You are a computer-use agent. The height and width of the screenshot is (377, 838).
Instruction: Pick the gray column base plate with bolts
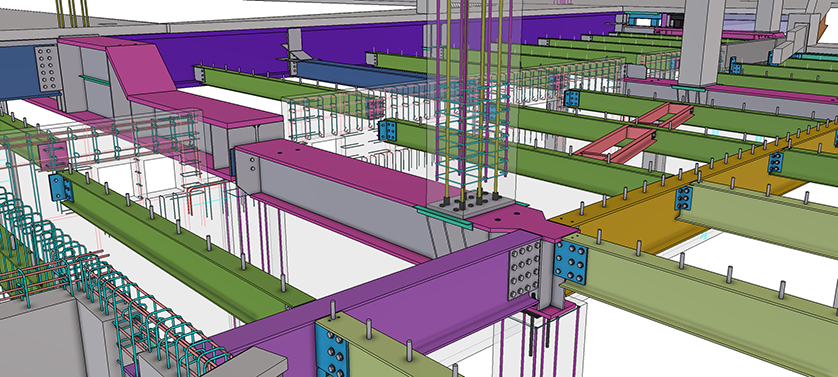tap(470, 204)
